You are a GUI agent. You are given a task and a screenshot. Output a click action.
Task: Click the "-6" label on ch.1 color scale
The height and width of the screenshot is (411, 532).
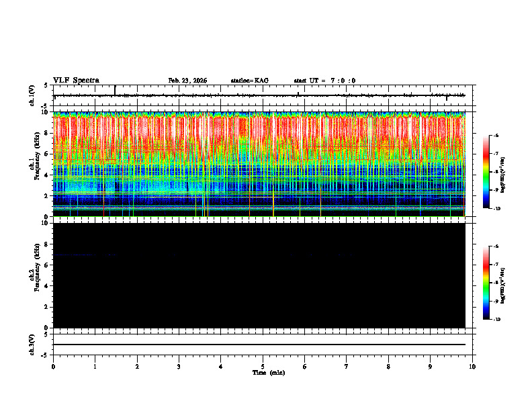pyautogui.click(x=495, y=135)
